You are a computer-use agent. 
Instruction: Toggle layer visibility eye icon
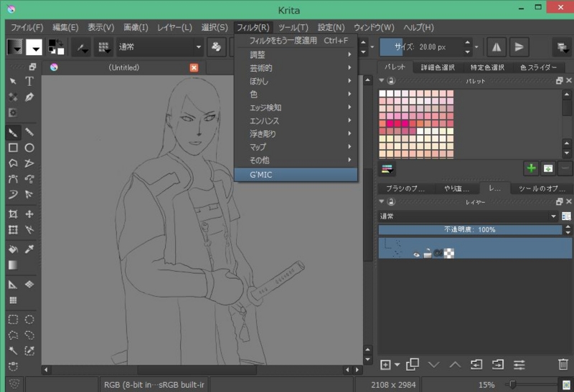click(416, 254)
